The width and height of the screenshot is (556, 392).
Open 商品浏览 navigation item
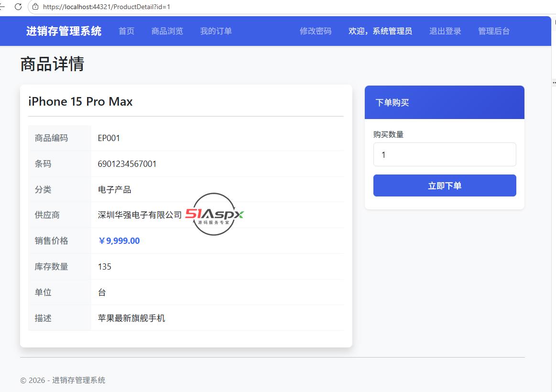pos(167,31)
